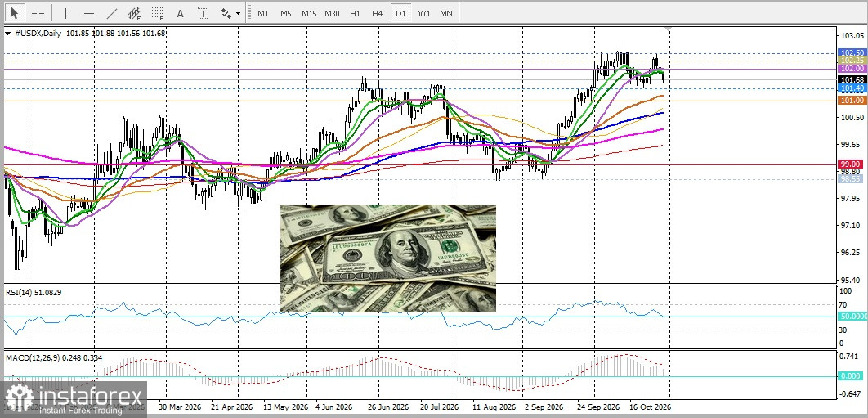Switch chart to H4 timeframe
868x418 pixels.
(378, 13)
